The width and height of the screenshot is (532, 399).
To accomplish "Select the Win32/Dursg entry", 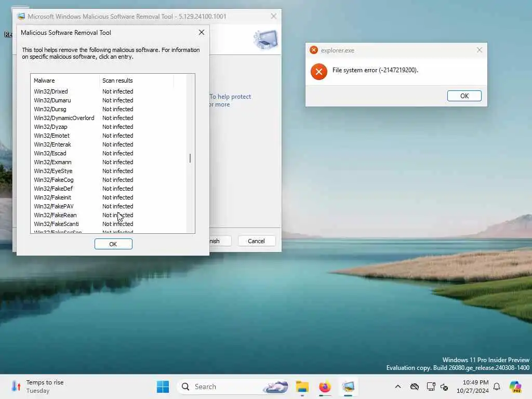I will [x=50, y=109].
